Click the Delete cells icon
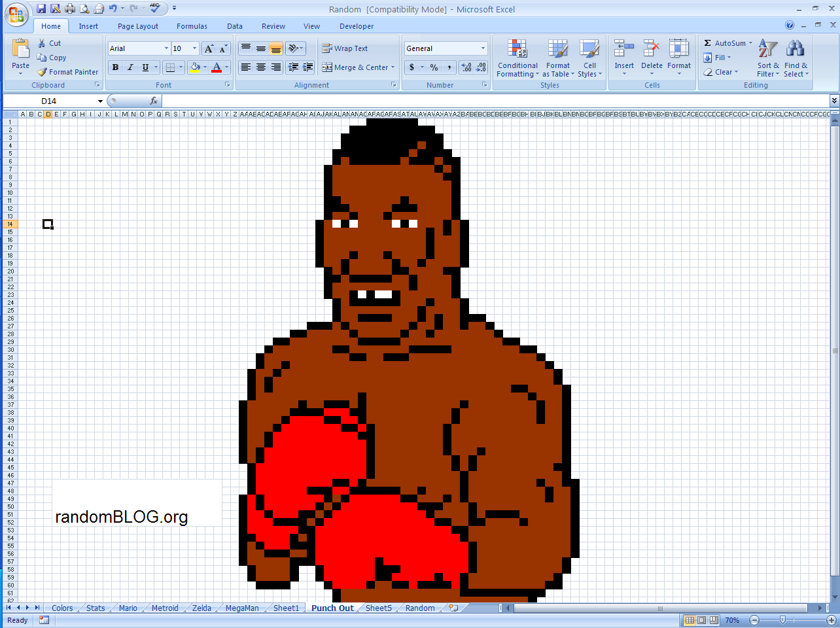The width and height of the screenshot is (840, 628). 652,49
